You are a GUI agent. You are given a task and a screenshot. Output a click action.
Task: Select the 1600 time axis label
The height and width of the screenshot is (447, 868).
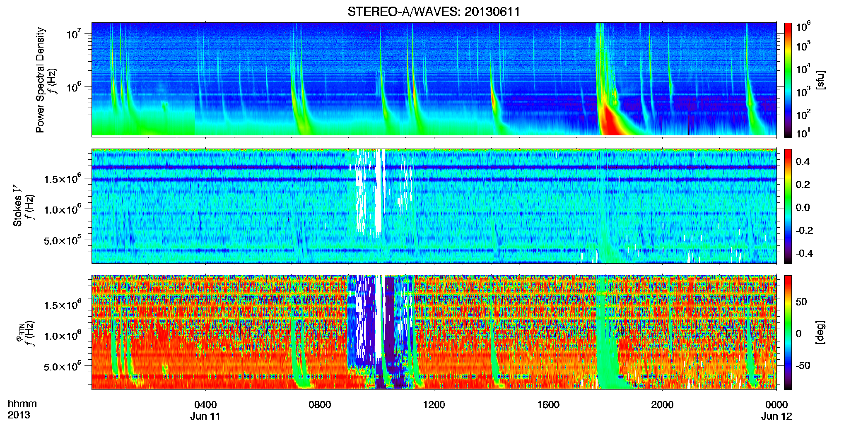tap(548, 404)
